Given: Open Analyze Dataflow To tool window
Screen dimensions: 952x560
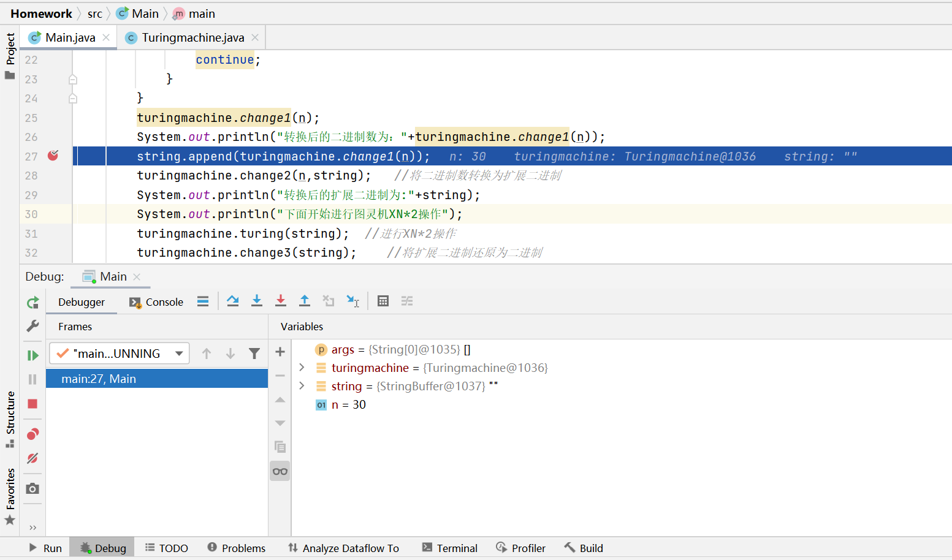Looking at the screenshot, I should pyautogui.click(x=343, y=548).
